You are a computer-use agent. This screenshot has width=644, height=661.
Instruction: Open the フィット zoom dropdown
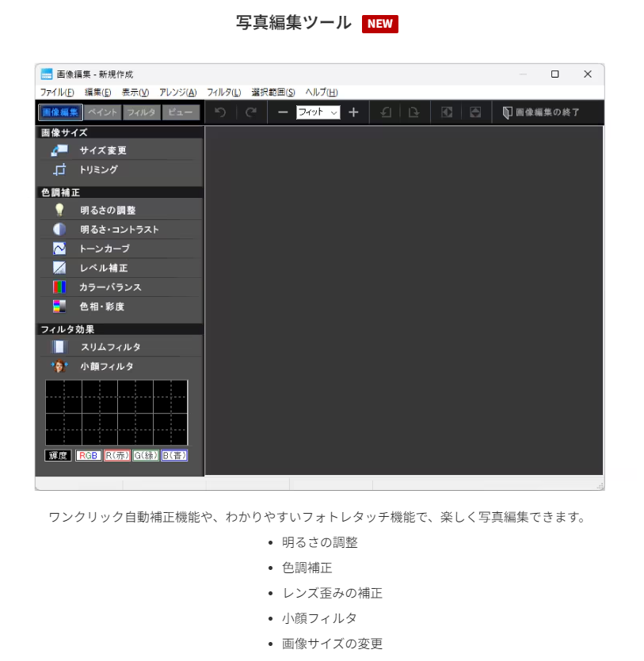(318, 112)
